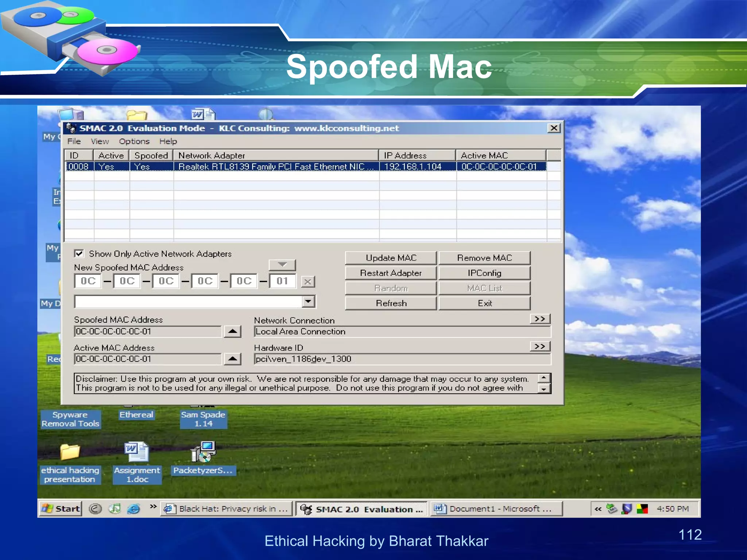Screen dimensions: 747x560
Task: Click the Internet Explorer quick launch icon
Action: pos(133,509)
